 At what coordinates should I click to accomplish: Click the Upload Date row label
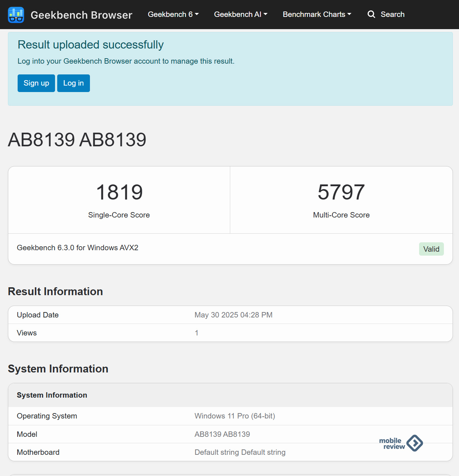click(x=38, y=315)
